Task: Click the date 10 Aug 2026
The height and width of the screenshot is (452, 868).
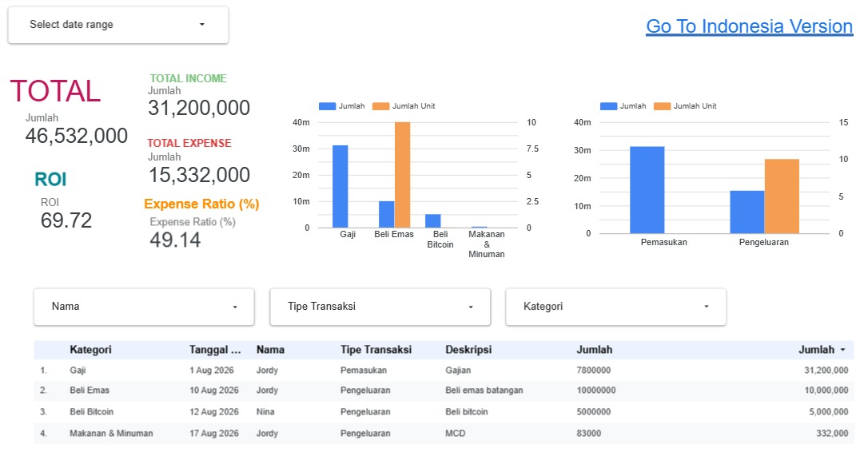Action: pyautogui.click(x=214, y=390)
